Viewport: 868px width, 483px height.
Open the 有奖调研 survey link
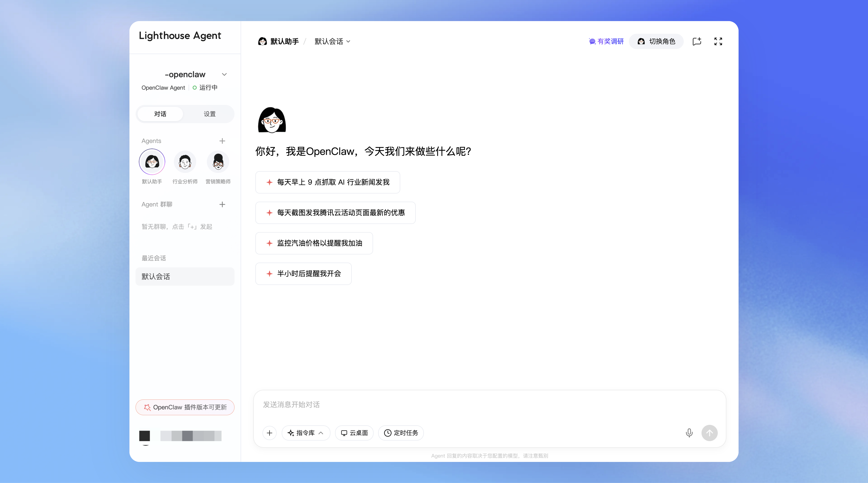[x=606, y=41]
